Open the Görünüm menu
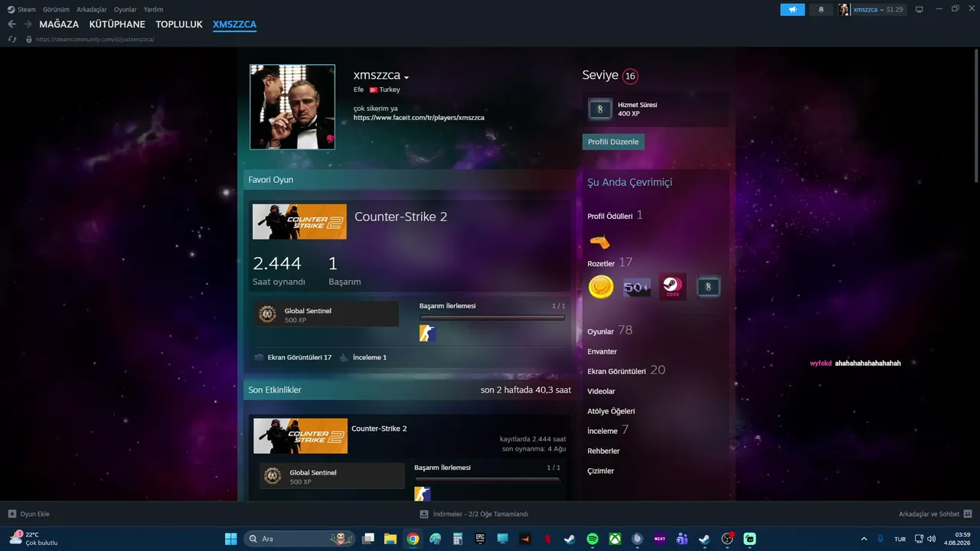The height and width of the screenshot is (551, 980). click(56, 9)
